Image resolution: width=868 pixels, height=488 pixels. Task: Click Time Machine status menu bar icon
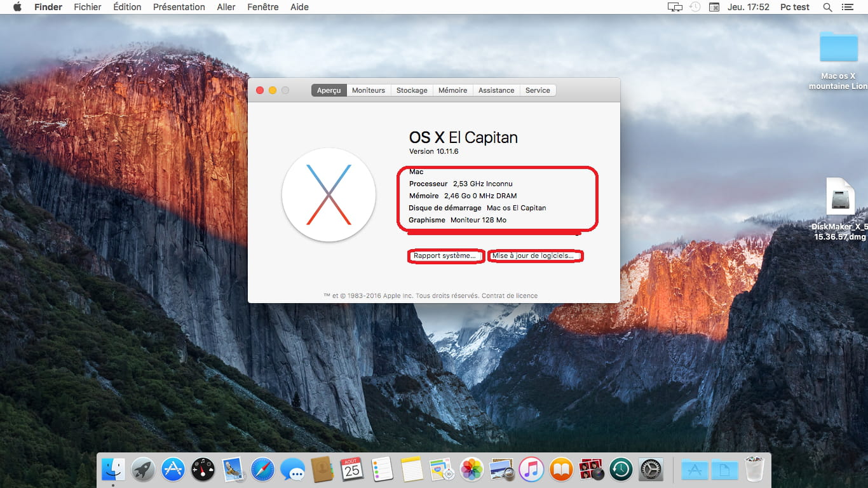[x=695, y=7]
